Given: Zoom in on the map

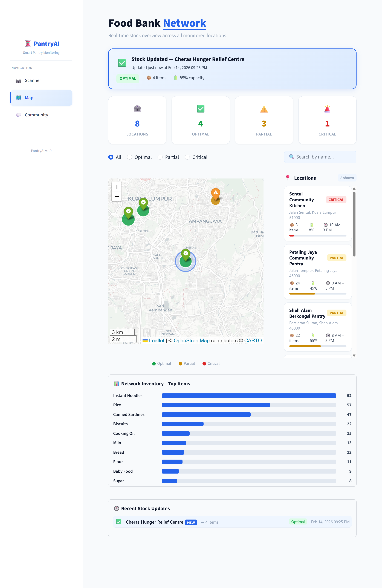Looking at the screenshot, I should point(117,187).
